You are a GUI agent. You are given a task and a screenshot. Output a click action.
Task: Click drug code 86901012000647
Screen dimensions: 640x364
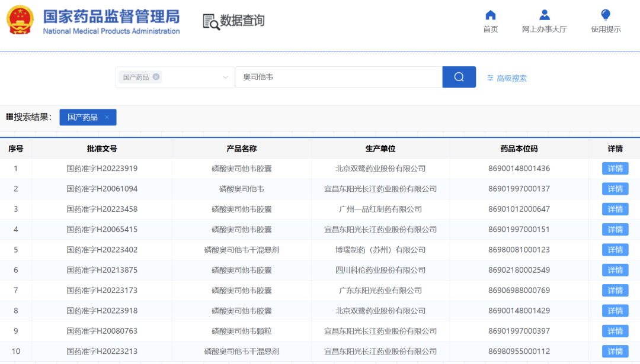click(519, 209)
